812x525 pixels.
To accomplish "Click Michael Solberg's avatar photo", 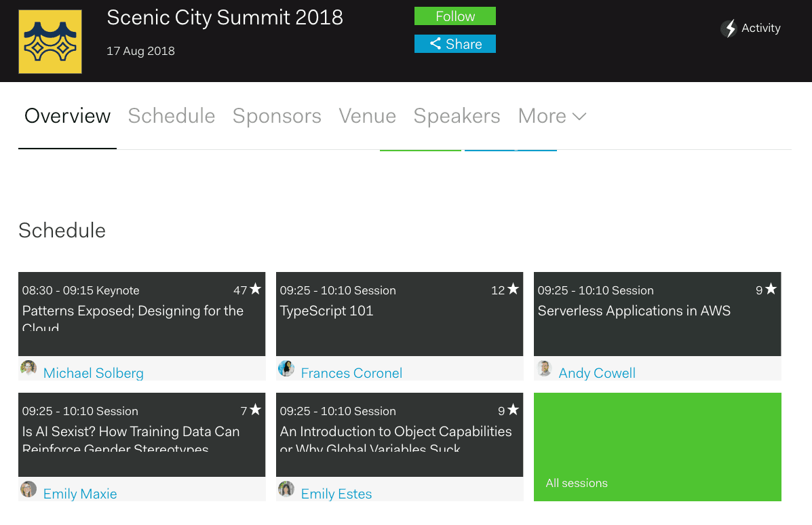I will (x=28, y=368).
